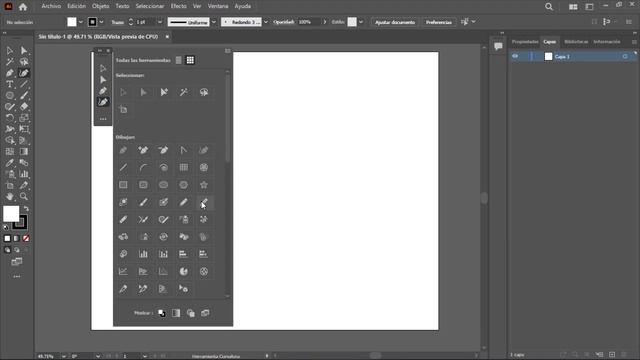The width and height of the screenshot is (640, 360).
Task: Select the Pie Graph tool in drawer
Action: pyautogui.click(x=184, y=271)
